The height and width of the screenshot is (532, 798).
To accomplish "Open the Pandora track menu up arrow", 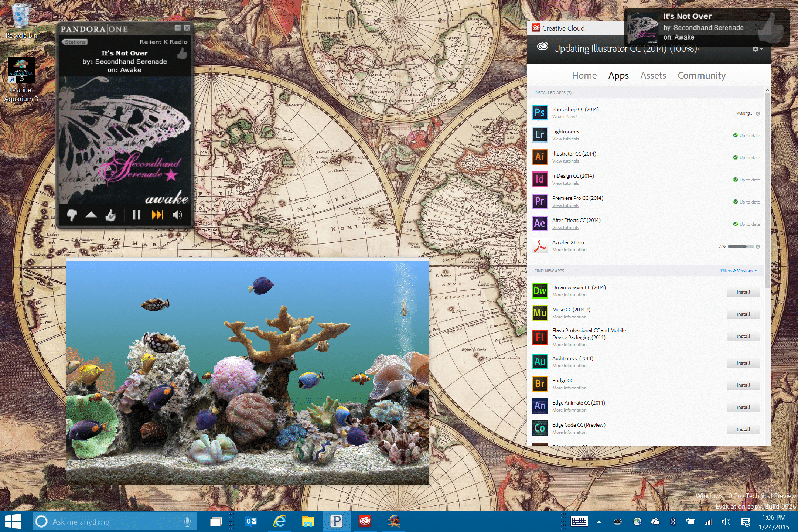I will [91, 215].
